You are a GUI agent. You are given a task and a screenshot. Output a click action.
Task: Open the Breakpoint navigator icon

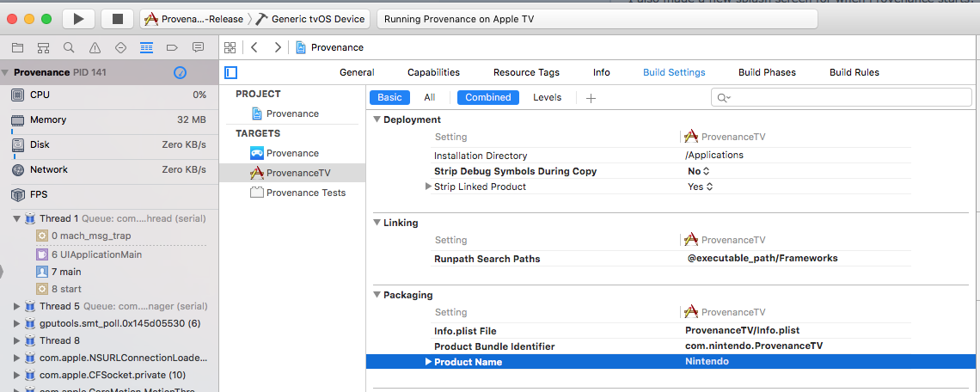pyautogui.click(x=171, y=47)
